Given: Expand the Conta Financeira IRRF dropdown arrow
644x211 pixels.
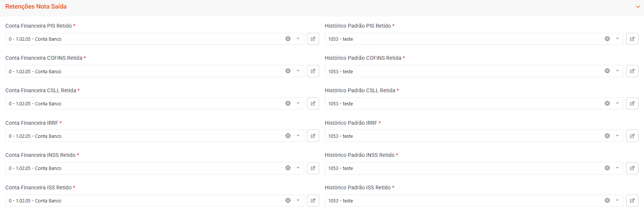Looking at the screenshot, I should (298, 136).
